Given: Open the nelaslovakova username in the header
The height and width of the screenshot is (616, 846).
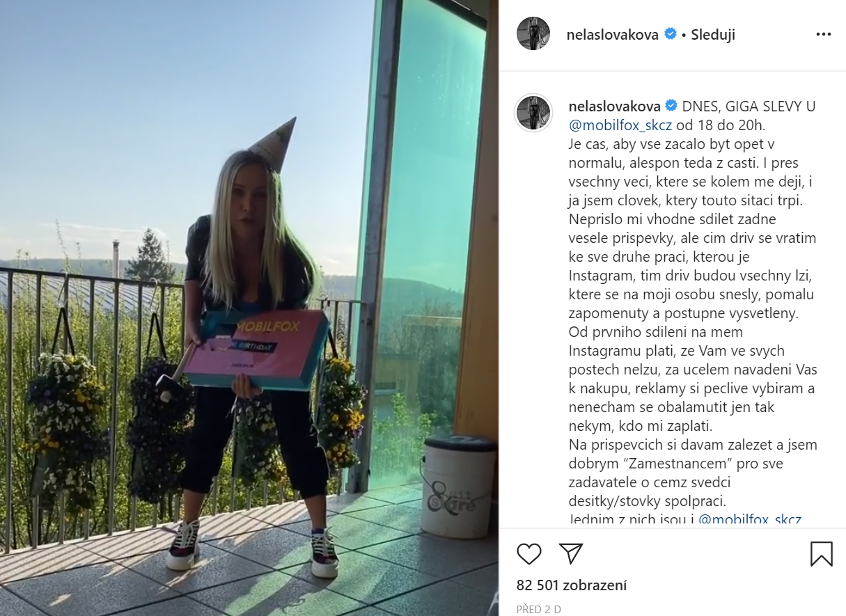Looking at the screenshot, I should [613, 35].
